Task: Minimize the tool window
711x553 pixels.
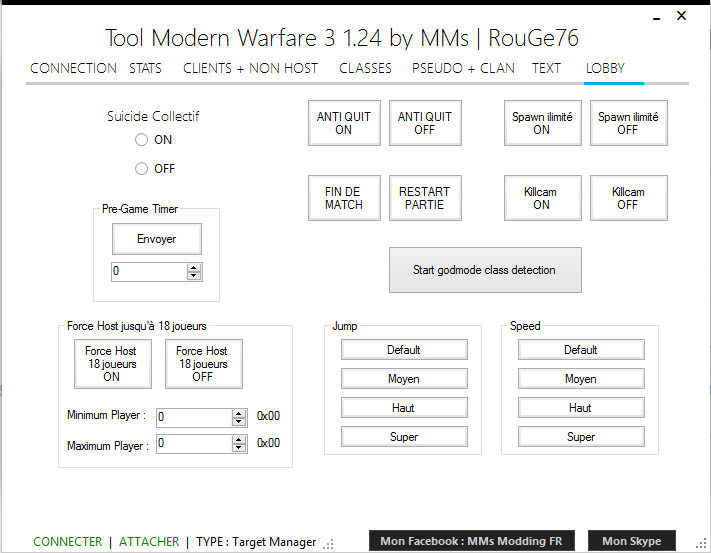Action: pyautogui.click(x=656, y=18)
